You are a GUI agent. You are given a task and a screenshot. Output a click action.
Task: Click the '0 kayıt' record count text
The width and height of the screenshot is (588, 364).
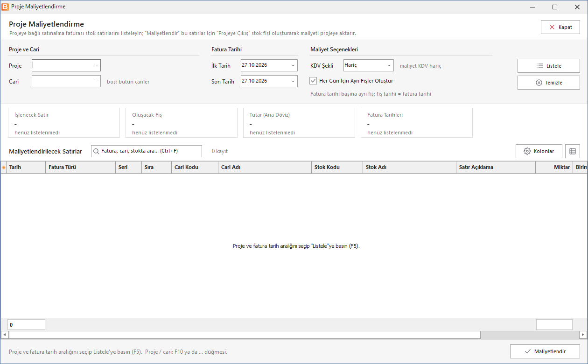pyautogui.click(x=220, y=151)
